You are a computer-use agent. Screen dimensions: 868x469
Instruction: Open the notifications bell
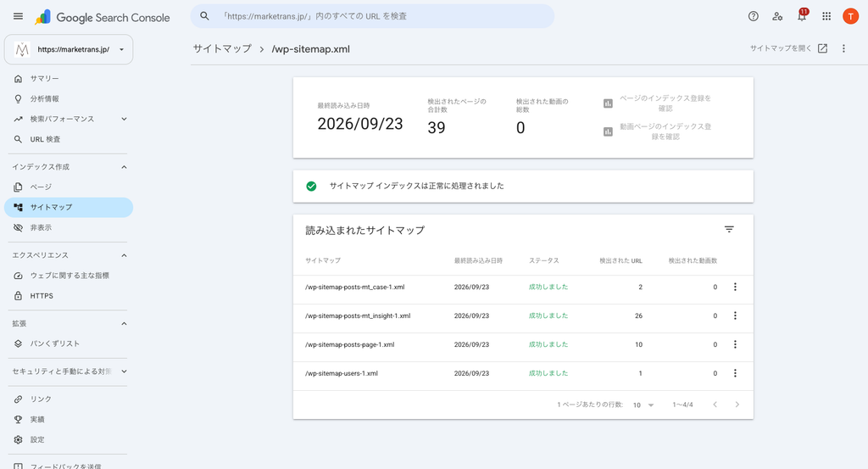[802, 16]
